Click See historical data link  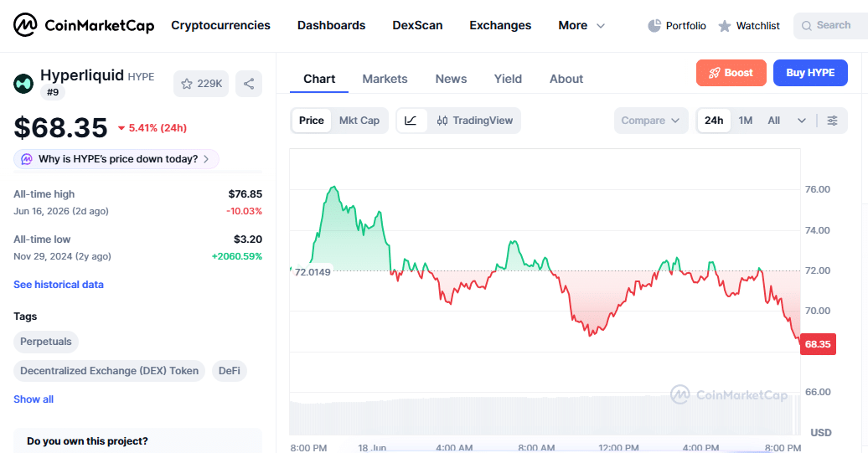(x=59, y=285)
